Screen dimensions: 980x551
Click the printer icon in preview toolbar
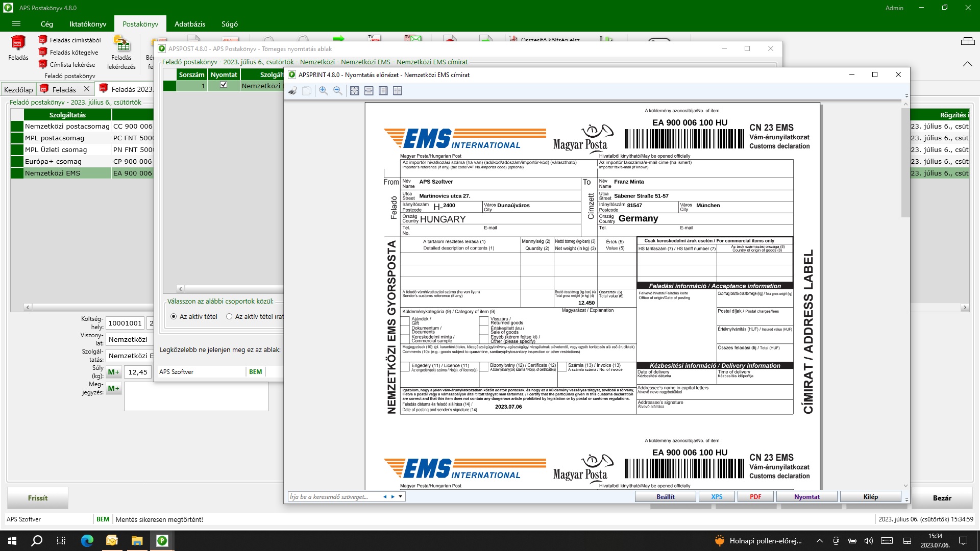click(292, 91)
